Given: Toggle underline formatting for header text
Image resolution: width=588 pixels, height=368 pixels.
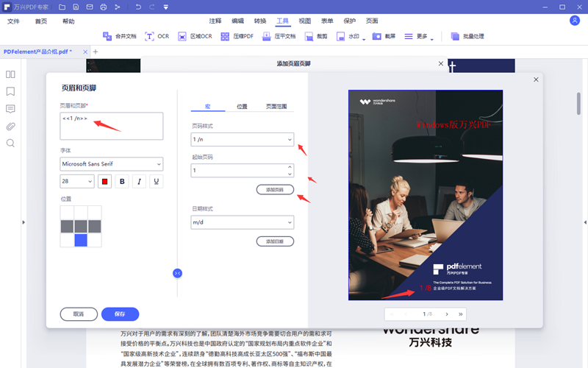Looking at the screenshot, I should (156, 181).
